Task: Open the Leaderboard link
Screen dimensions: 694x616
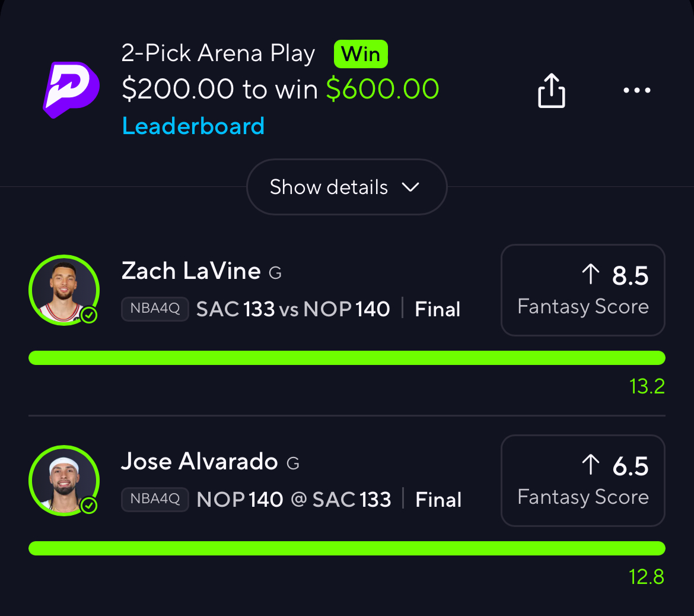Action: (x=193, y=126)
